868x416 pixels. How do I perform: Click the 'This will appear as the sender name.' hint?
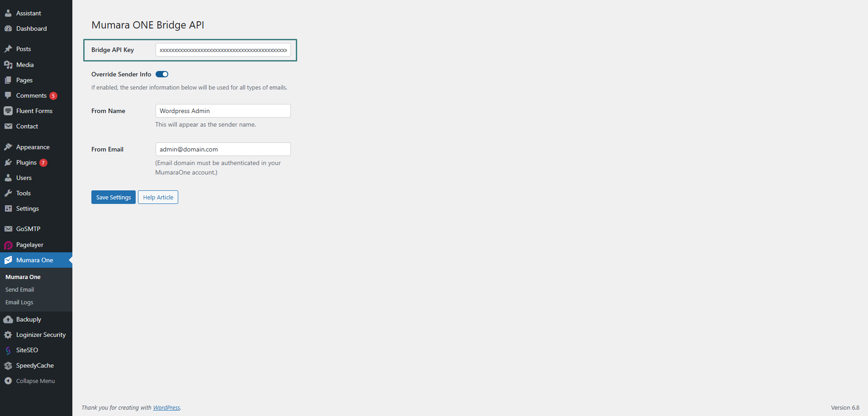click(206, 124)
